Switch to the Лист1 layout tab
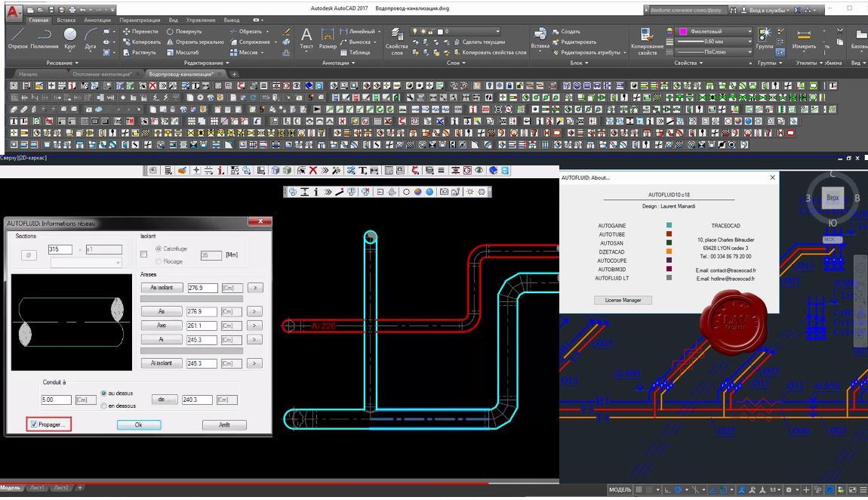 pos(37,488)
